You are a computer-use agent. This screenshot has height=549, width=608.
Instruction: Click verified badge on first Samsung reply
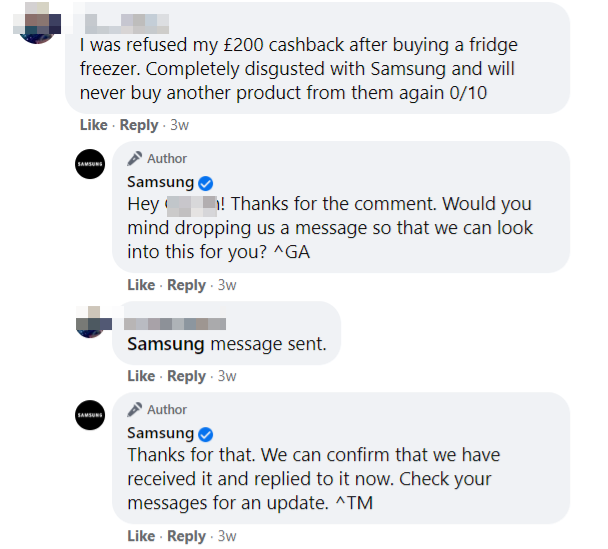pos(206,183)
